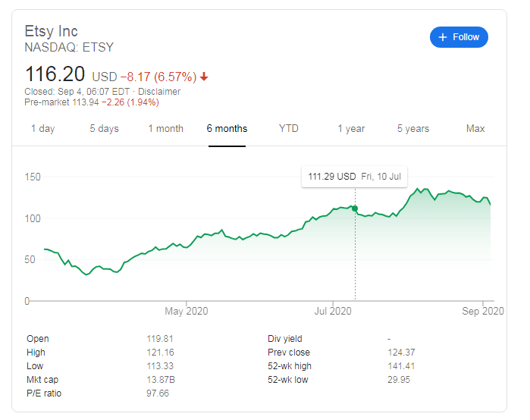Select the 1 day range tab
The width and height of the screenshot is (530, 420).
pyautogui.click(x=43, y=129)
